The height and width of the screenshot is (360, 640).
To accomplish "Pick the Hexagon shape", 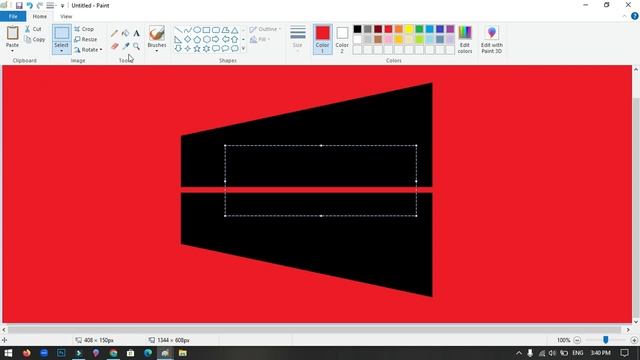I will point(207,39).
